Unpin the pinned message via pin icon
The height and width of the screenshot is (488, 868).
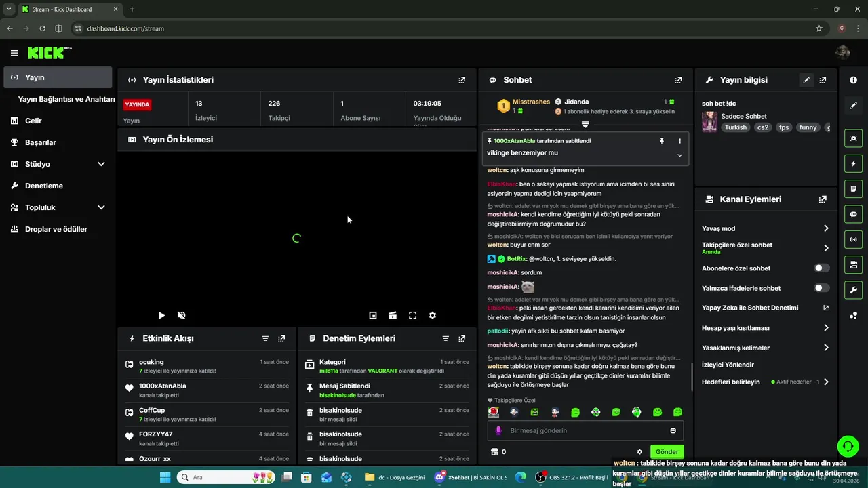[662, 141]
